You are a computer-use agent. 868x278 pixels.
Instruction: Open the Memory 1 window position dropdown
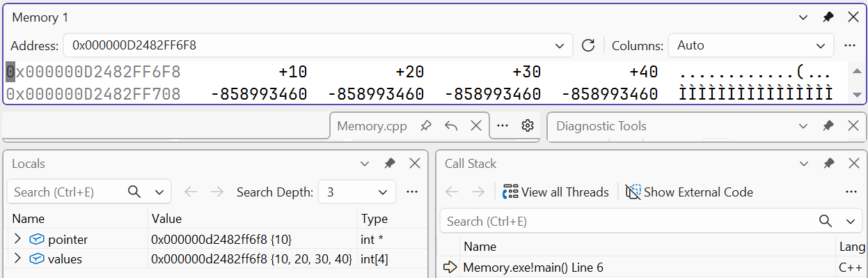point(803,17)
